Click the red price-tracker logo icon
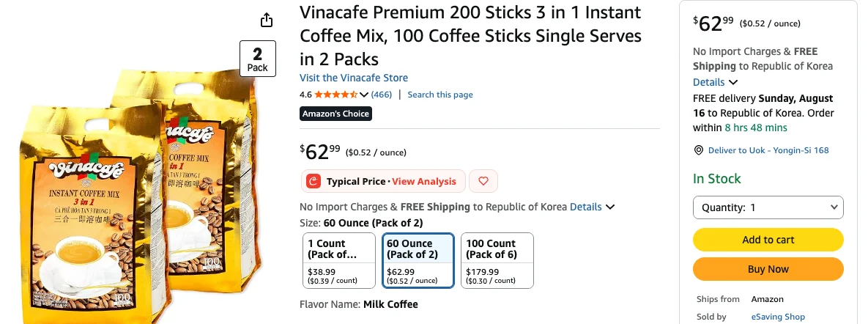This screenshot has width=868, height=324. (314, 181)
